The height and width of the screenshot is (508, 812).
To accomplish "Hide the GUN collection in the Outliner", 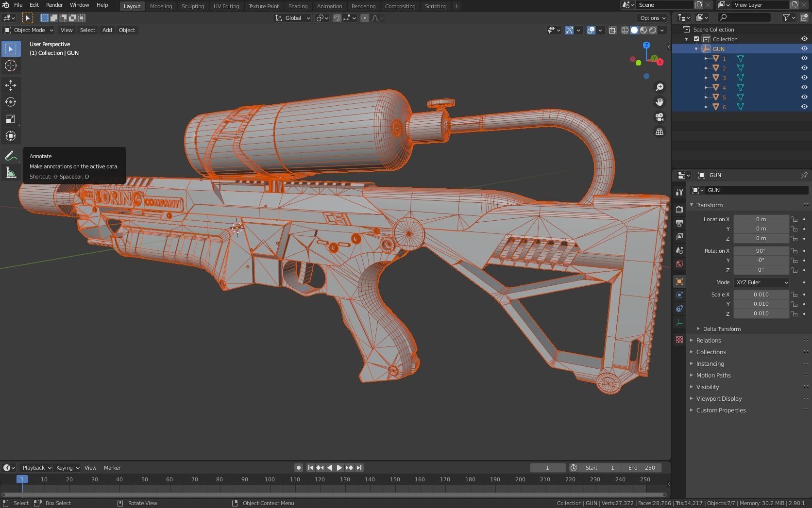I will pyautogui.click(x=804, y=49).
